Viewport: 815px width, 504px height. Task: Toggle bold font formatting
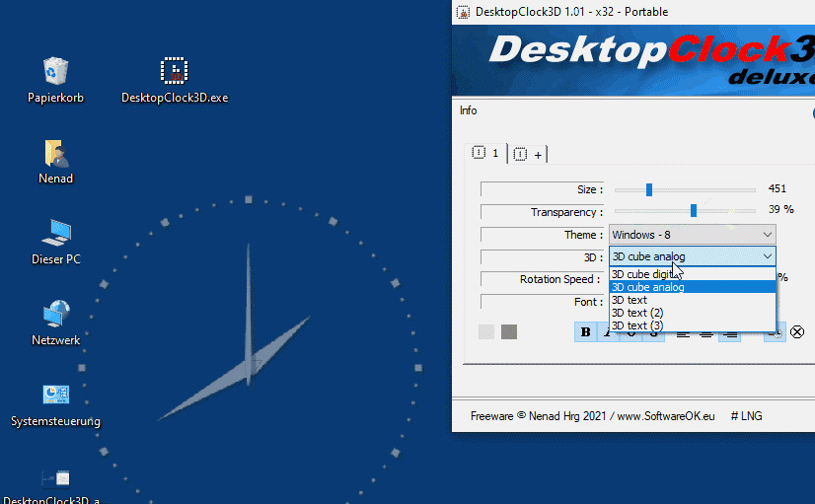(x=585, y=332)
